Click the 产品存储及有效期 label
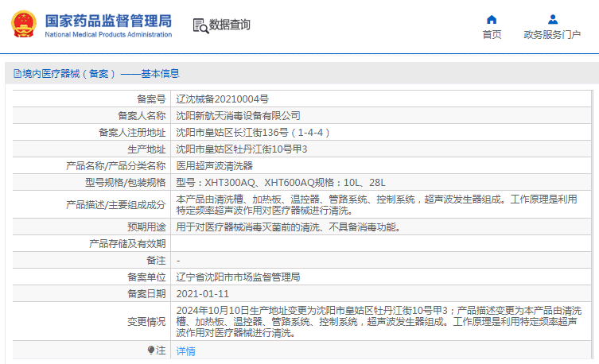 127,244
